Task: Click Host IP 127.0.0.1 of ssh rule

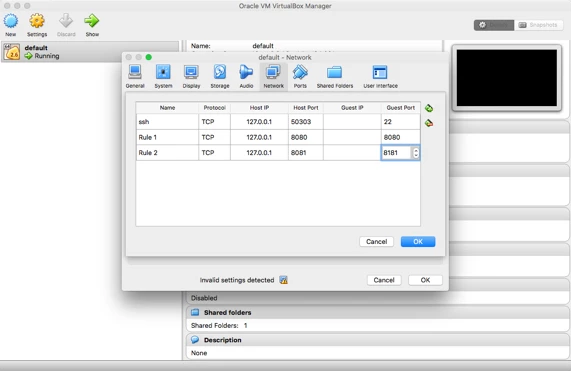Action: tap(259, 122)
